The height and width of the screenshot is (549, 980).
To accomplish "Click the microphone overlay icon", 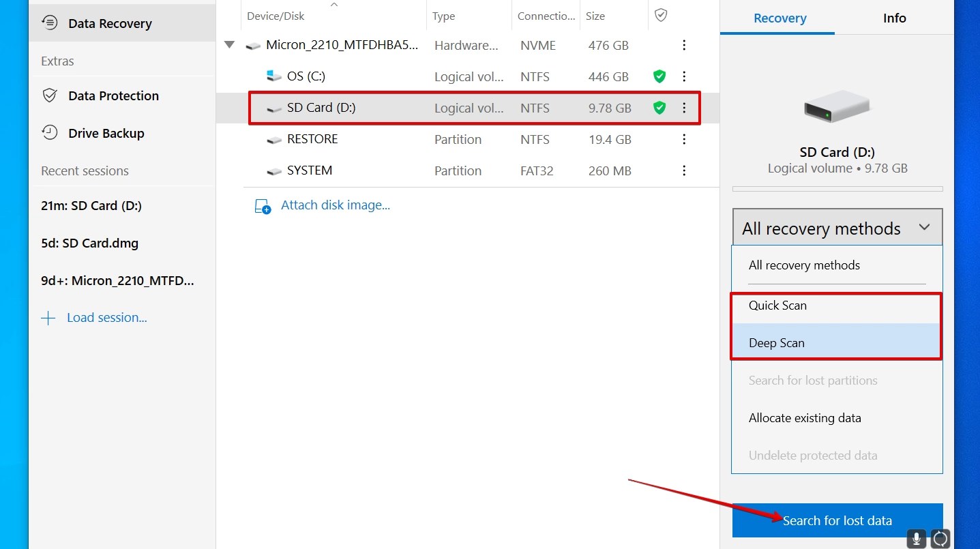I will click(916, 539).
